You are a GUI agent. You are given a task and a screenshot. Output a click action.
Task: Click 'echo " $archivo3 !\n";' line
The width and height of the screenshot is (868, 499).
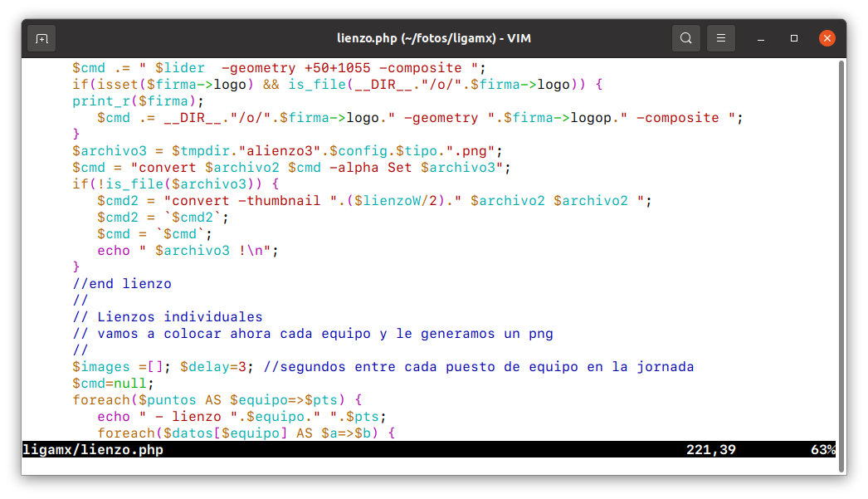[x=188, y=251]
